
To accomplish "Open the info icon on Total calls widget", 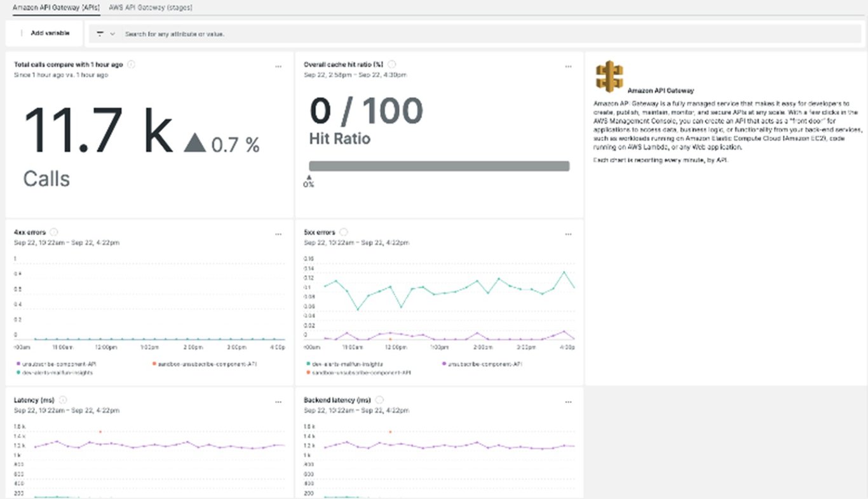I will coord(131,64).
